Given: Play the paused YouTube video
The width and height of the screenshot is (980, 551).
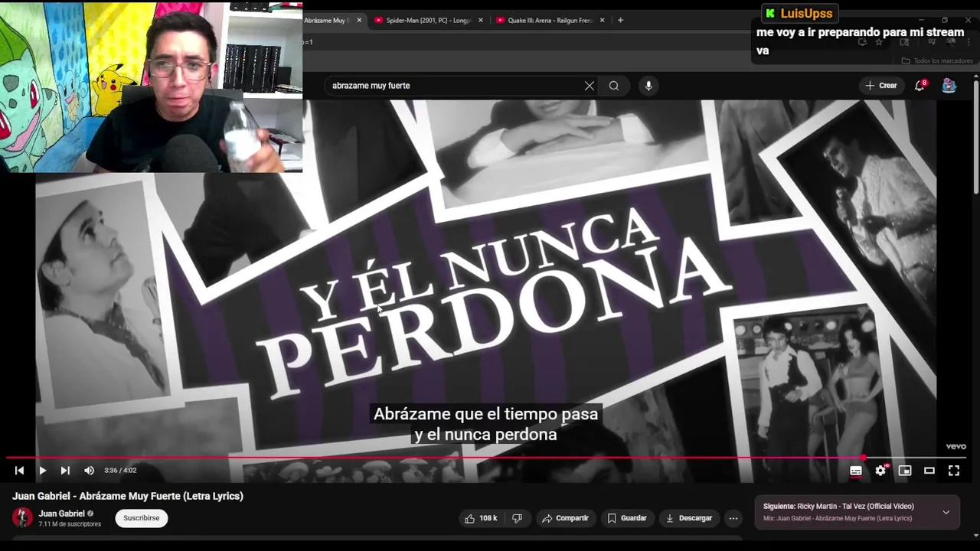Looking at the screenshot, I should point(42,471).
